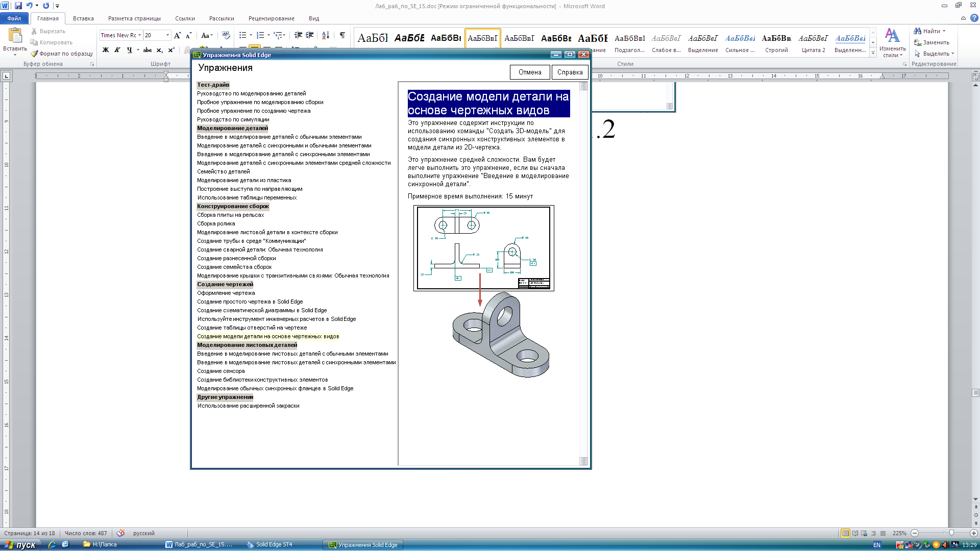The width and height of the screenshot is (980, 551).
Task: Open the Change Case (Аа) dropdown
Action: (207, 35)
